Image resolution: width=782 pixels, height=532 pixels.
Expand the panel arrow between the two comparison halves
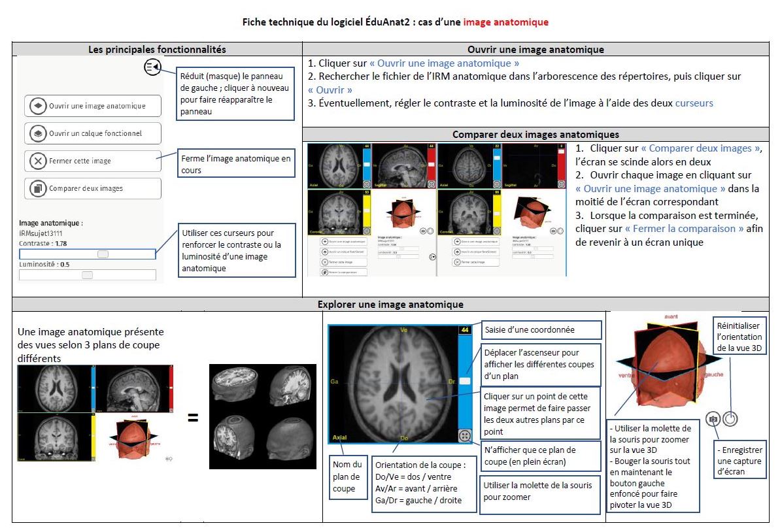(432, 258)
